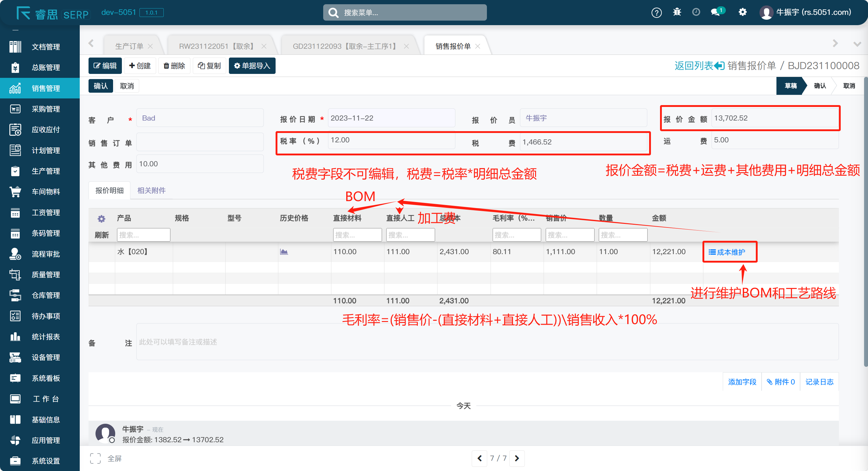
Task: Set the status stage to 确认
Action: click(x=819, y=86)
